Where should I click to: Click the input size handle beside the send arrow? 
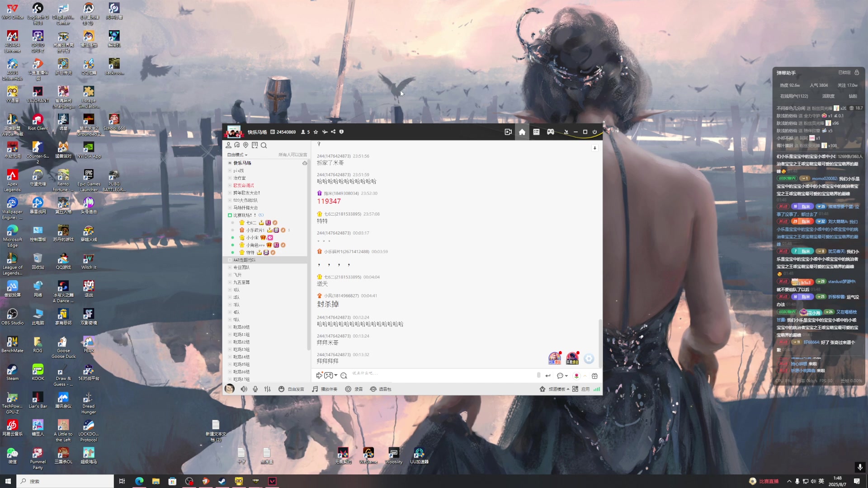(x=538, y=375)
